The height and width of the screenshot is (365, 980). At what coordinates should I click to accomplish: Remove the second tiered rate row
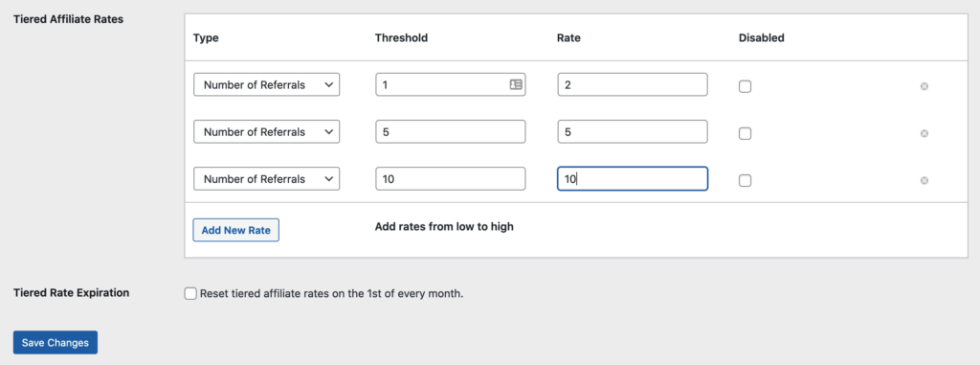(924, 133)
